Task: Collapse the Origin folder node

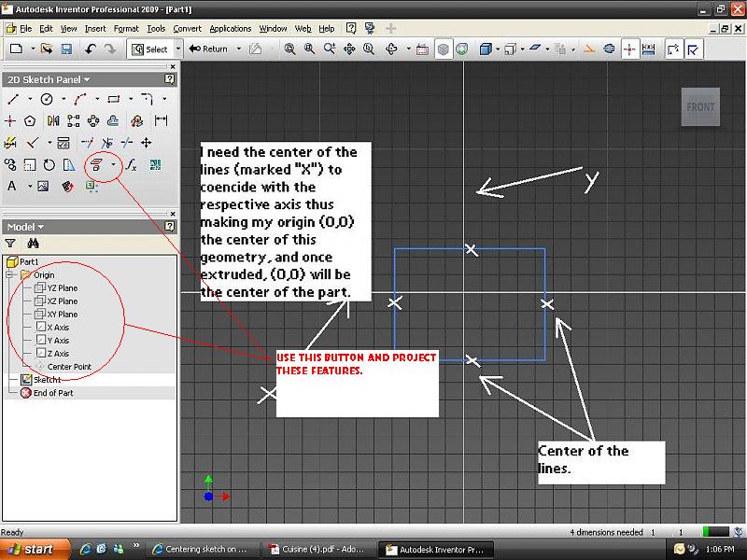Action: coord(8,274)
